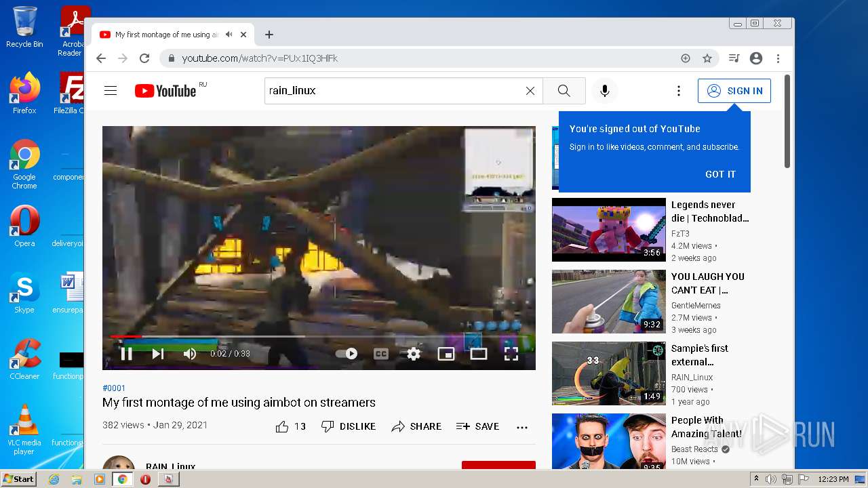The width and height of the screenshot is (868, 488).
Task: Open Windows Explorer from taskbar
Action: coord(77,479)
